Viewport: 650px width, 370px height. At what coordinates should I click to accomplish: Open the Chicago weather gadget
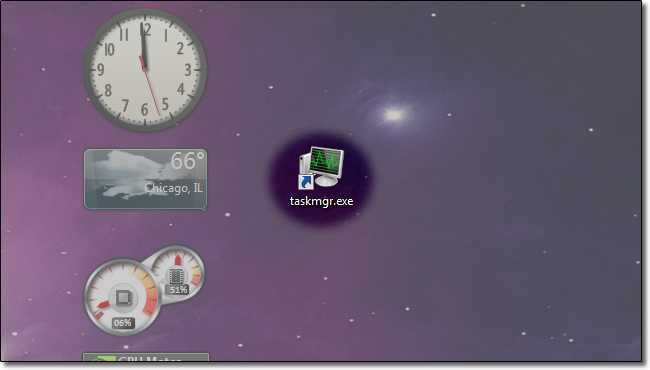click(x=146, y=179)
